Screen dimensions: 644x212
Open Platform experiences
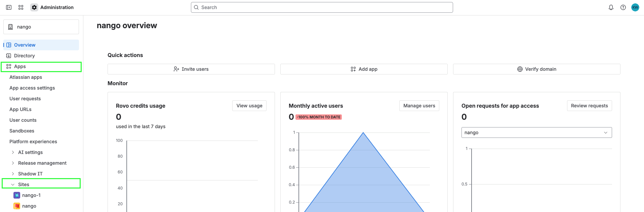click(x=33, y=142)
